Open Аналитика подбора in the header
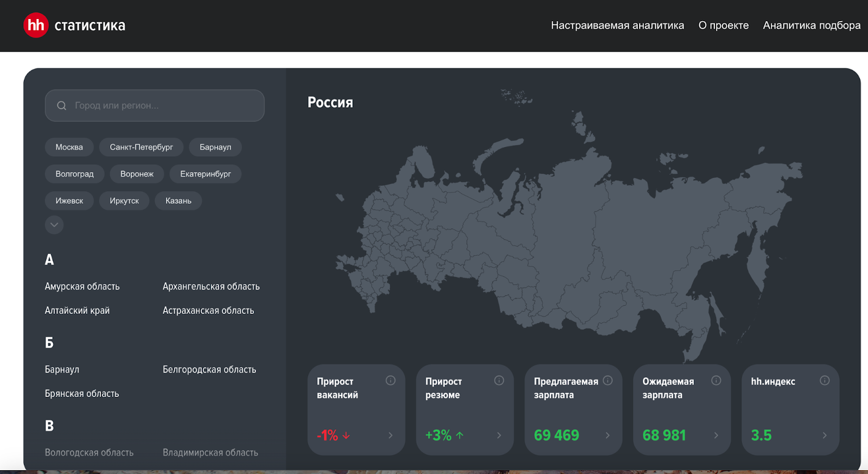868x474 pixels. point(811,26)
